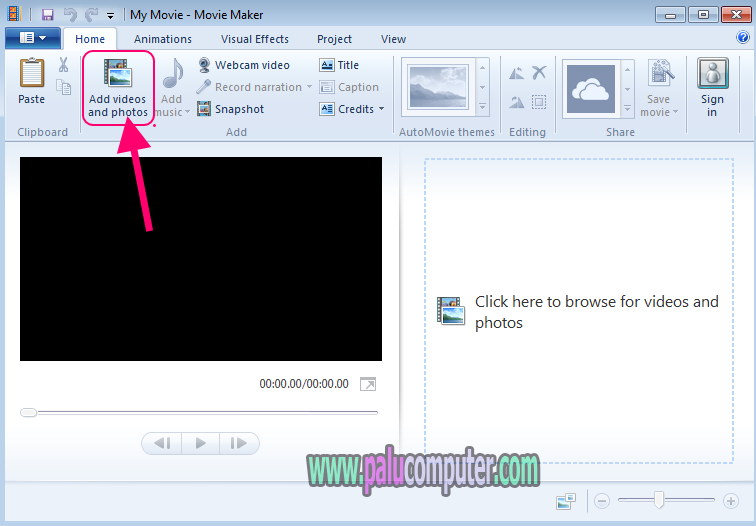Click the Sign in user icon
756x526 pixels.
(x=713, y=73)
